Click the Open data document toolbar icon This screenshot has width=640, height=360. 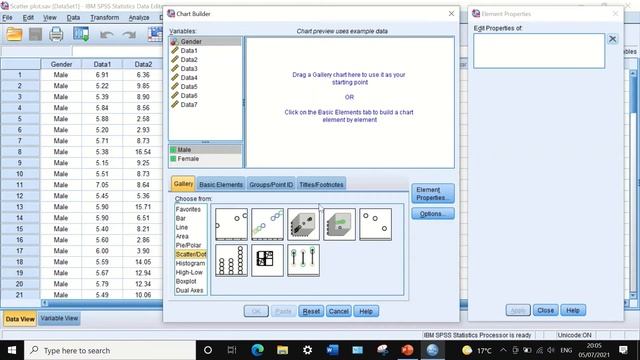pyautogui.click(x=14, y=34)
